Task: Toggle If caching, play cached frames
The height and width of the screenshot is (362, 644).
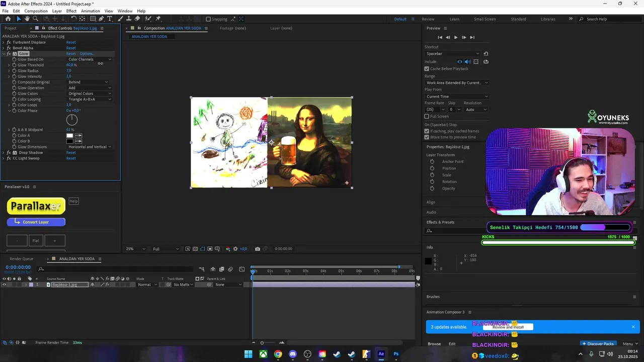Action: point(427,131)
